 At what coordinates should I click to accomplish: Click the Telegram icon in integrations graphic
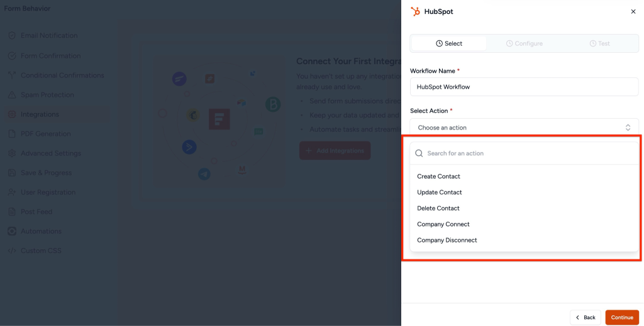pos(204,174)
